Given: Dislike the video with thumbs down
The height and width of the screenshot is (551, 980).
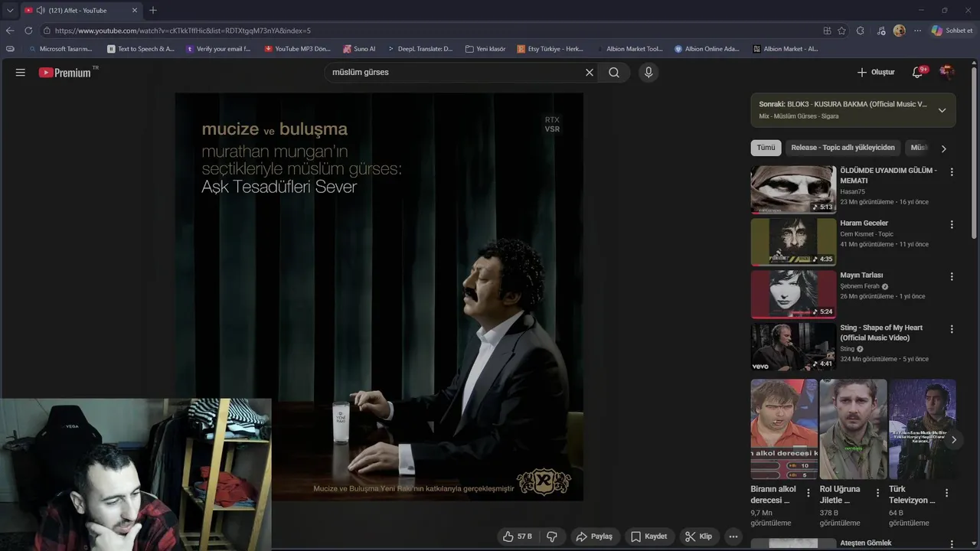Looking at the screenshot, I should 552,536.
